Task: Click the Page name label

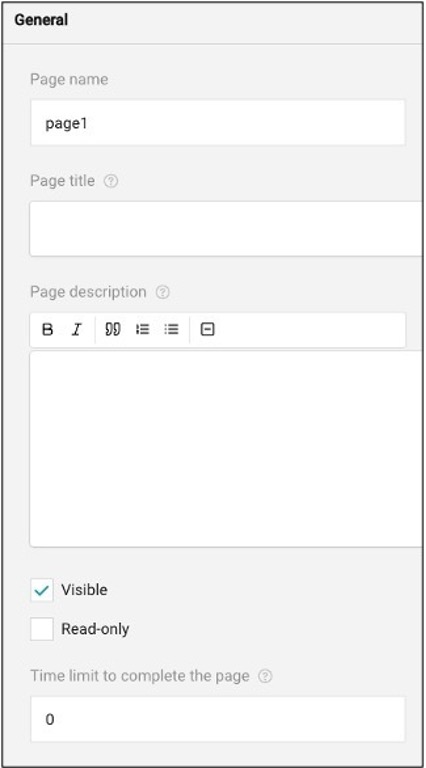Action: coord(69,79)
